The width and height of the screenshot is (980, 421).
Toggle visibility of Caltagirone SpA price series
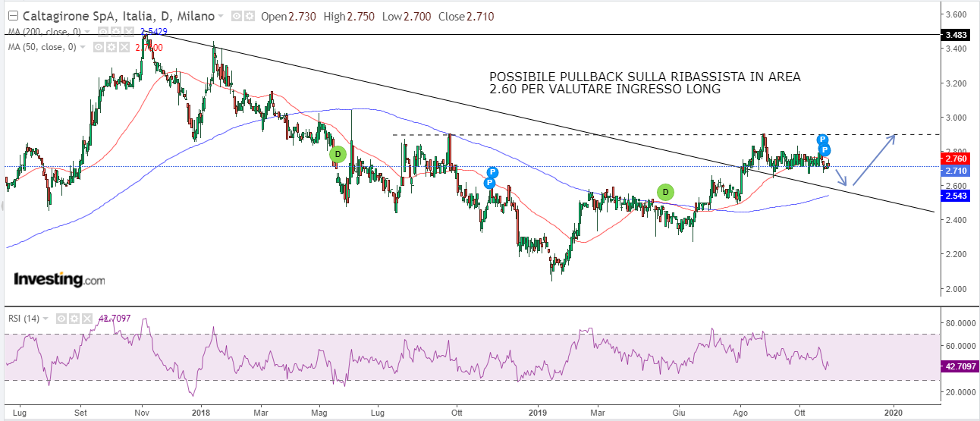point(237,16)
